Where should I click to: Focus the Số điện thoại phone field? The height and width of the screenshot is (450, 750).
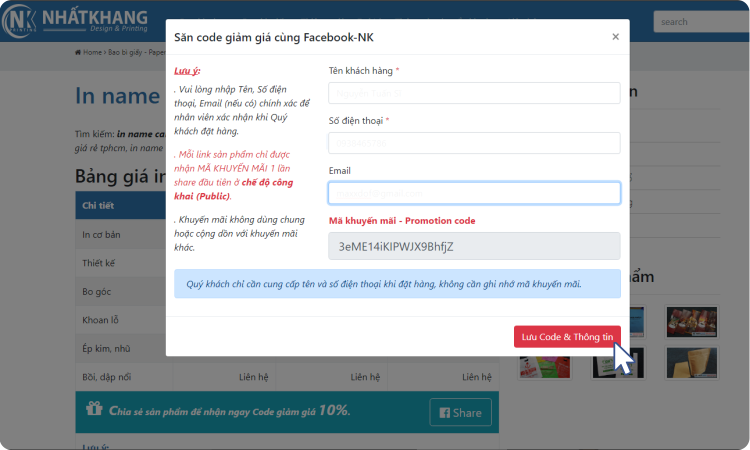[474, 143]
